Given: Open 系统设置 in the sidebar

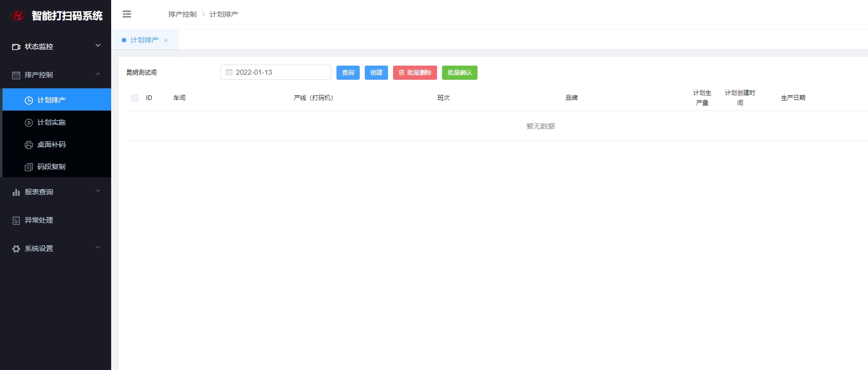Looking at the screenshot, I should 56,248.
